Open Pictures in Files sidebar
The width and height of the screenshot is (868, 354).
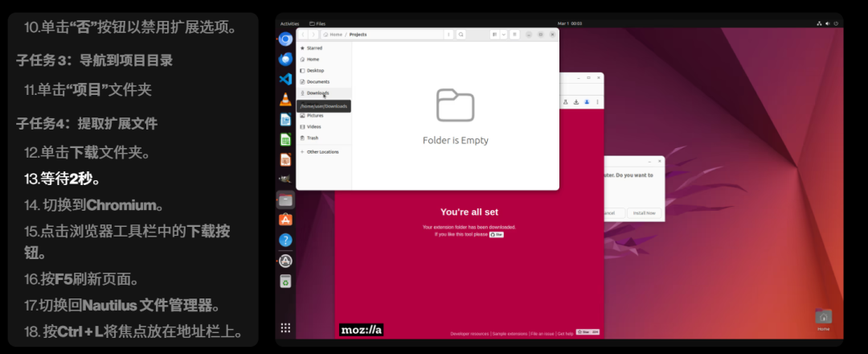coord(324,115)
